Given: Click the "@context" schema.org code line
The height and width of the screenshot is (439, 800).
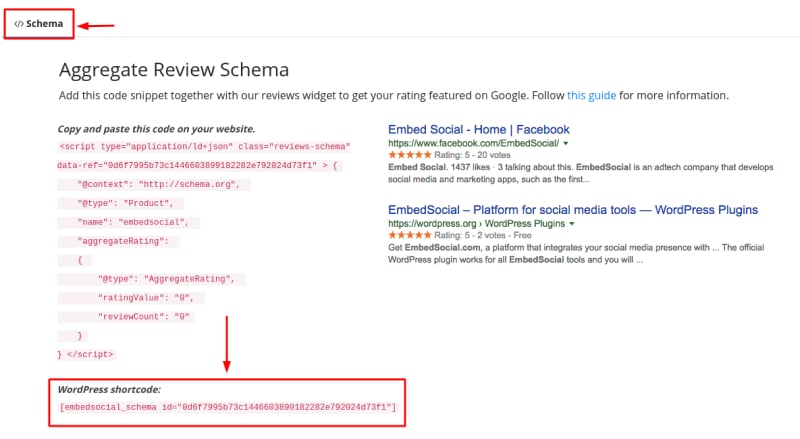Looking at the screenshot, I should point(154,184).
